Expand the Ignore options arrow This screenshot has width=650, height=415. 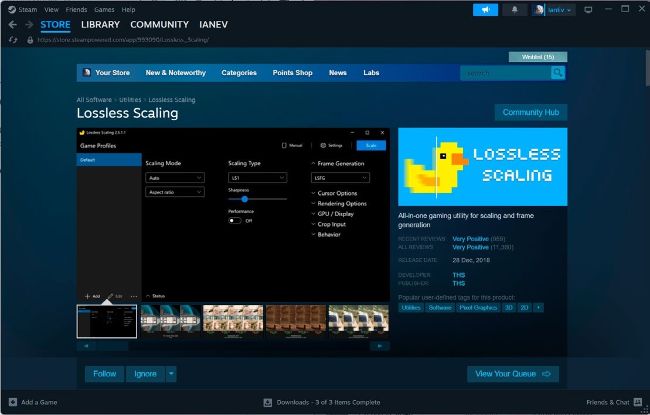click(x=171, y=374)
